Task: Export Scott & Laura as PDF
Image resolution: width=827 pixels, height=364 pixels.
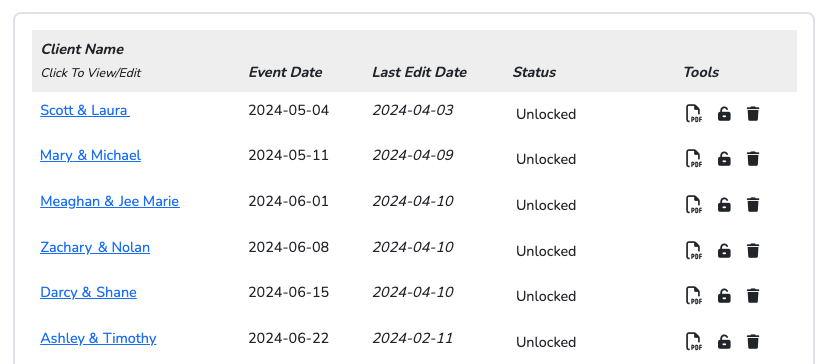Action: [x=694, y=113]
